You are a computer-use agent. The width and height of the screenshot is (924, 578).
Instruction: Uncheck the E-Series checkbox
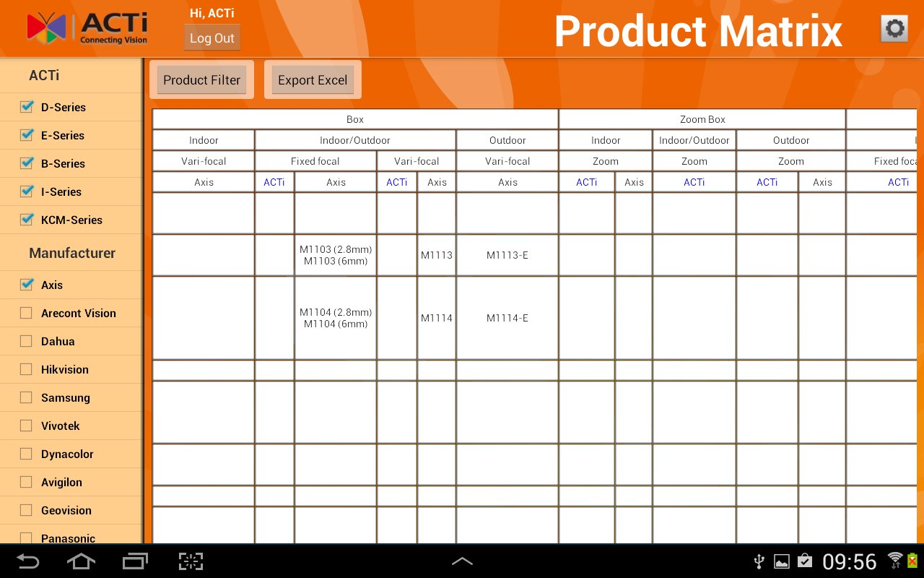27,135
